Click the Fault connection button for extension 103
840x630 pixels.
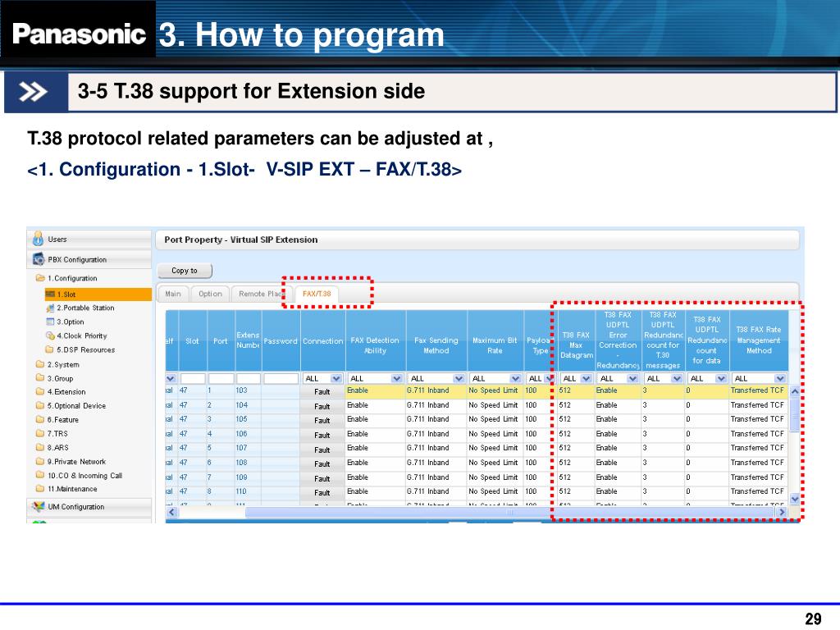(322, 391)
